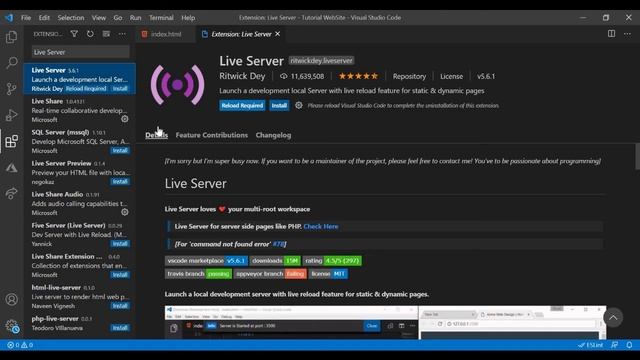The image size is (640, 360).
Task: Split the editor to the right
Action: (x=611, y=34)
